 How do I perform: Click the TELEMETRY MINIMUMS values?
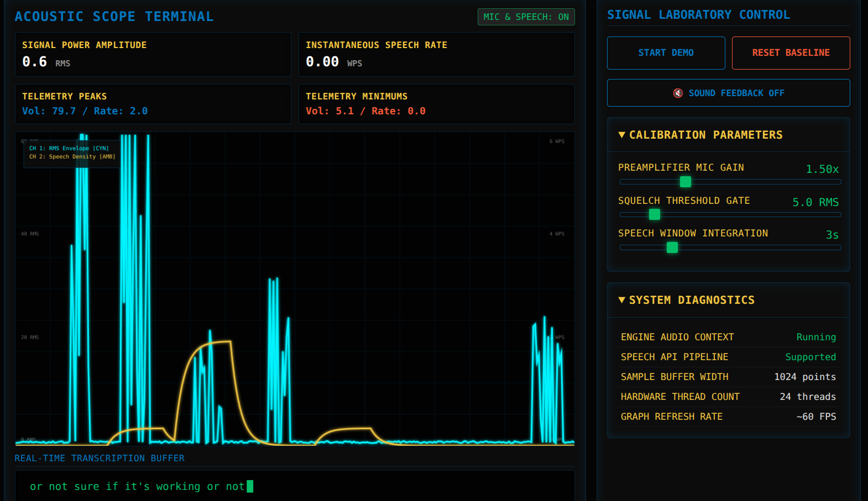365,111
